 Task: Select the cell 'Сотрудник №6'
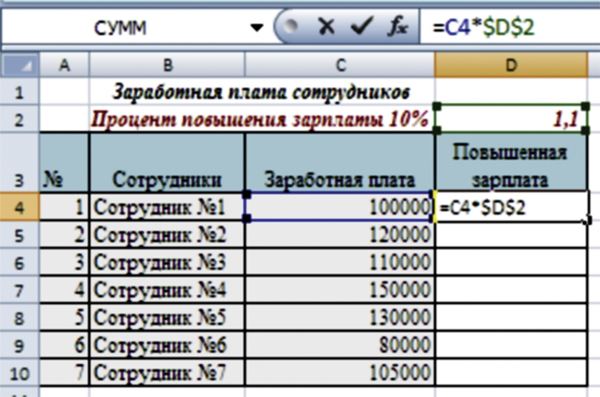pyautogui.click(x=167, y=345)
